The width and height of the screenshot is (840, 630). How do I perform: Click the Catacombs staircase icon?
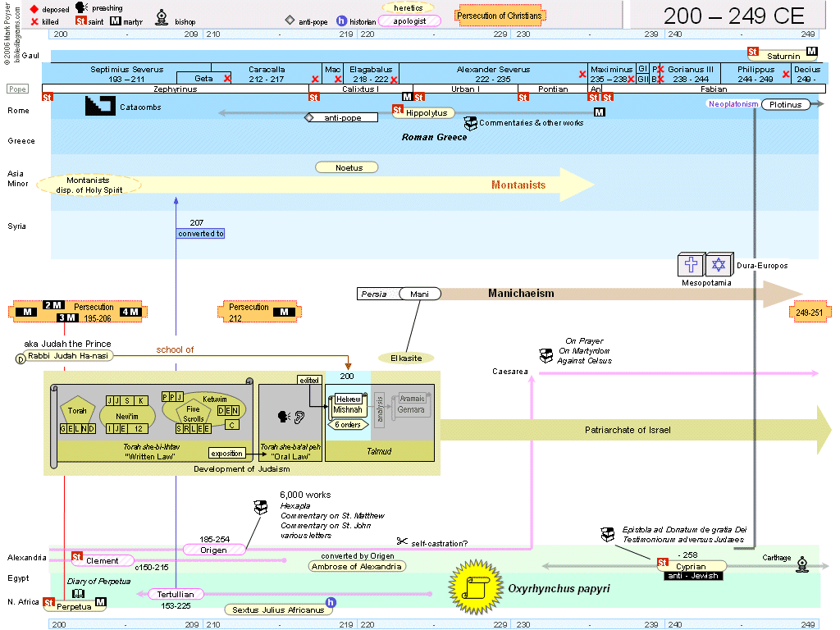click(x=100, y=107)
